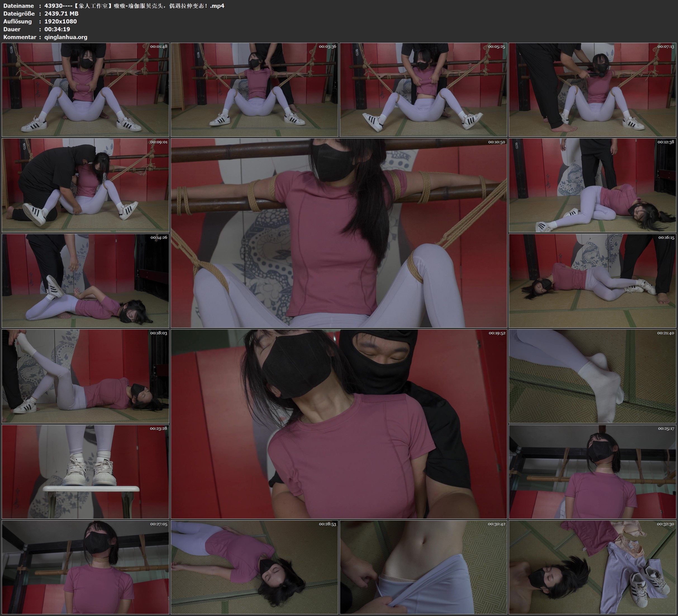Open the 00:05:25 thumbnail frame
The height and width of the screenshot is (616, 678).
click(423, 89)
